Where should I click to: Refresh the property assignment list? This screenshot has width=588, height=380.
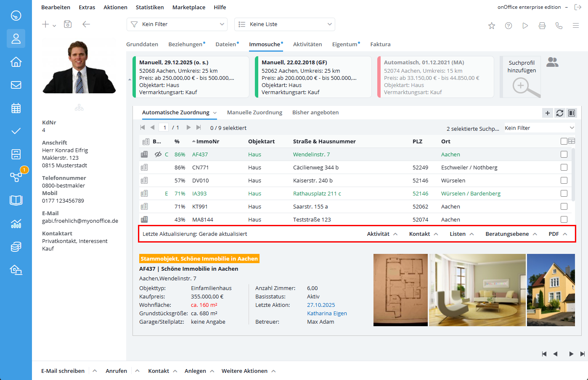point(559,113)
